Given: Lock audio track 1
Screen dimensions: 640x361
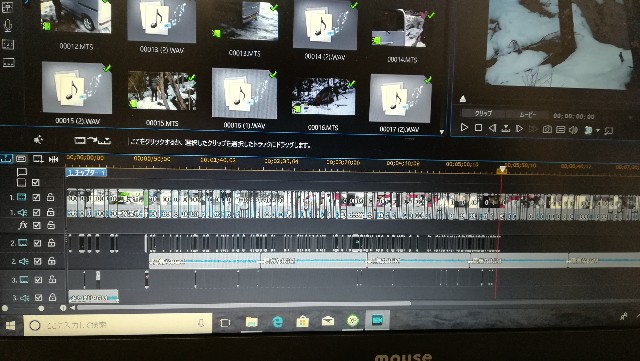Looking at the screenshot, I should click(x=51, y=212).
